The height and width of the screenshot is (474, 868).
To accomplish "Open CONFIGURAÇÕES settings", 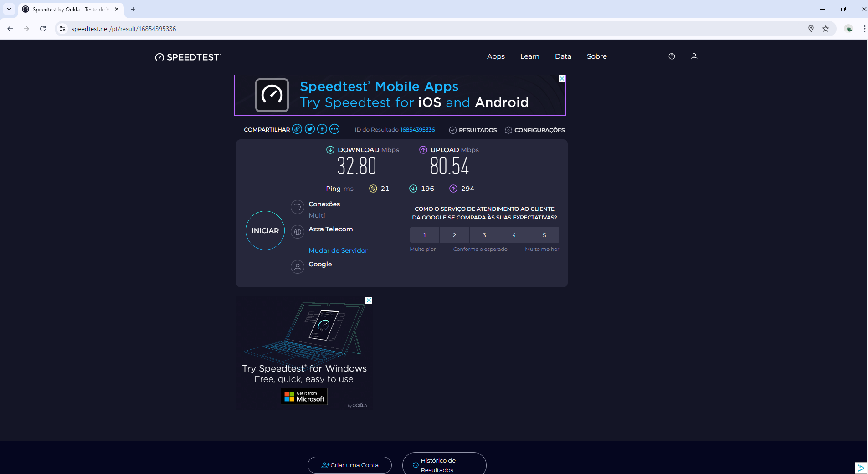I will [534, 130].
